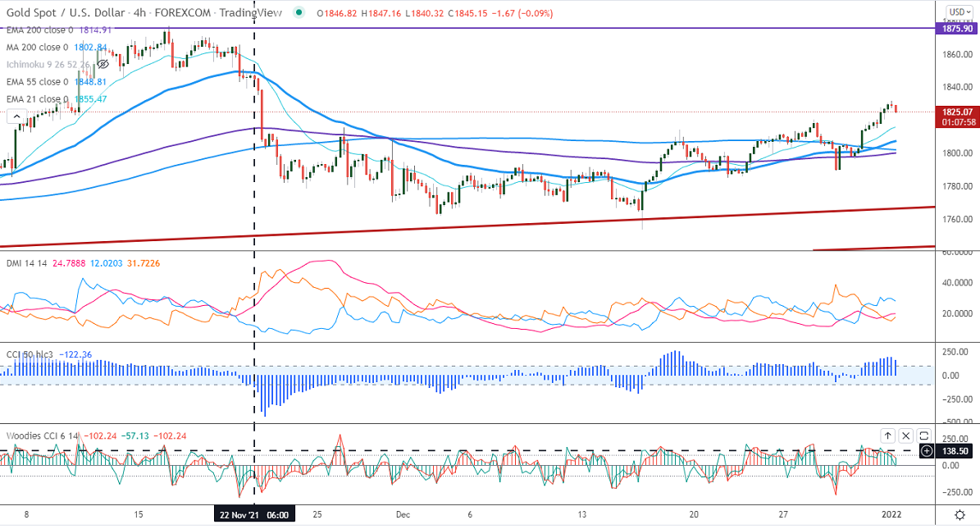The height and width of the screenshot is (529, 980).
Task: Click the 1800.00 price axis label
Action: 957,153
